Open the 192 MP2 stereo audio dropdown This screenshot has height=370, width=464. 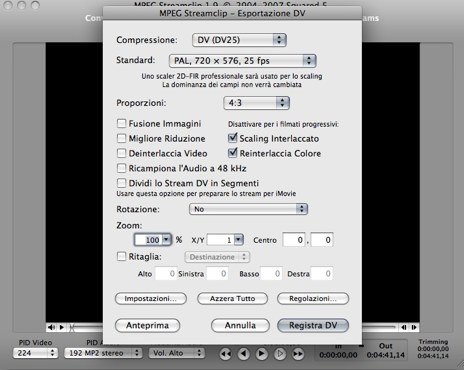pyautogui.click(x=103, y=353)
